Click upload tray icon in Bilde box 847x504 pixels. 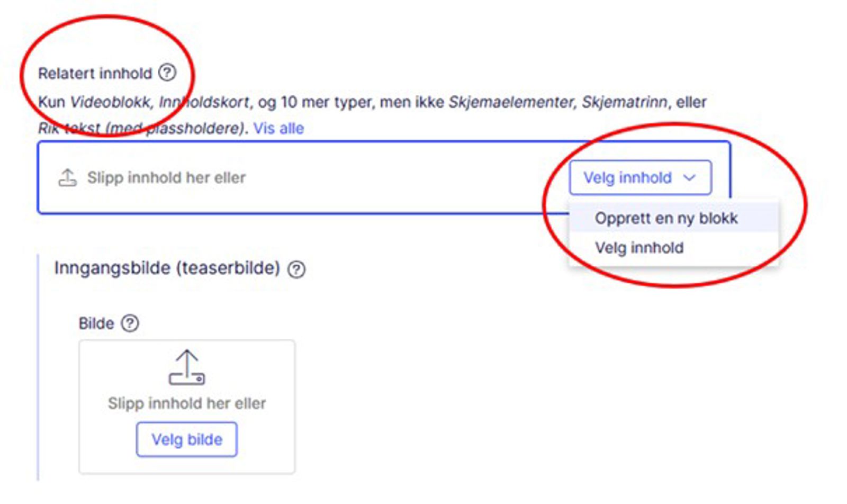(x=187, y=367)
